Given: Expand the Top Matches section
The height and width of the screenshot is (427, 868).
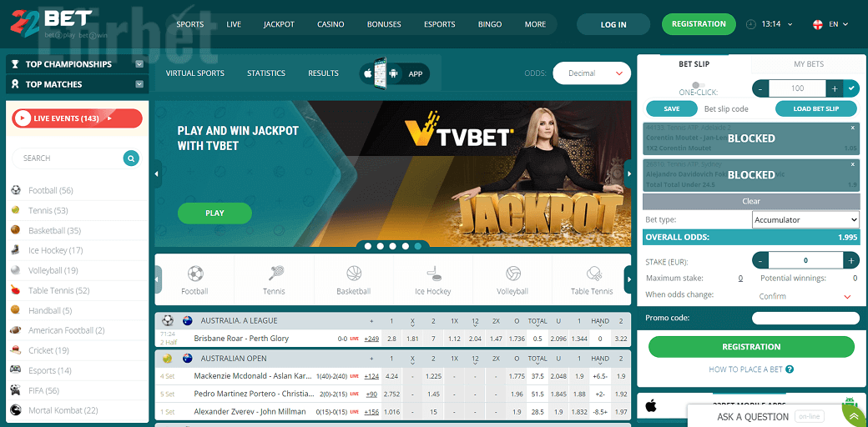Looking at the screenshot, I should [139, 84].
